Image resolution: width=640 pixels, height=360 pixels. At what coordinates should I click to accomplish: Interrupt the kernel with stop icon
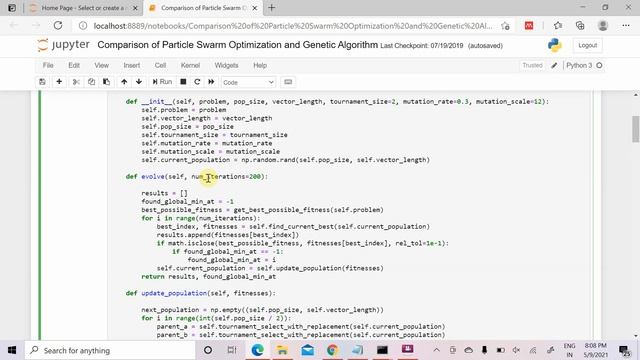[183, 82]
